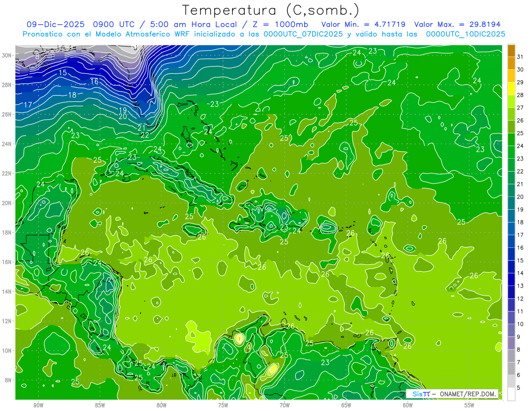532x411 pixels.
Task: Click the color scale label 31
Action: [520, 56]
